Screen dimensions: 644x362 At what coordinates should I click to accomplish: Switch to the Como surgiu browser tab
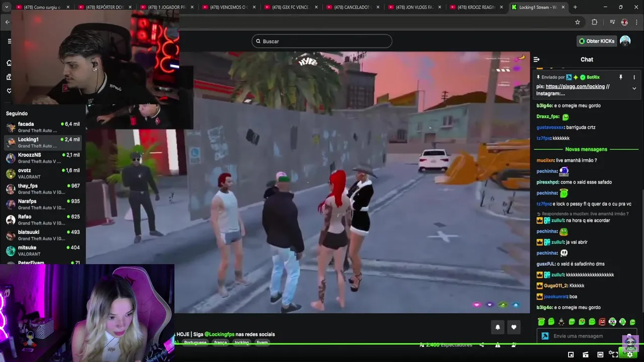[42, 7]
